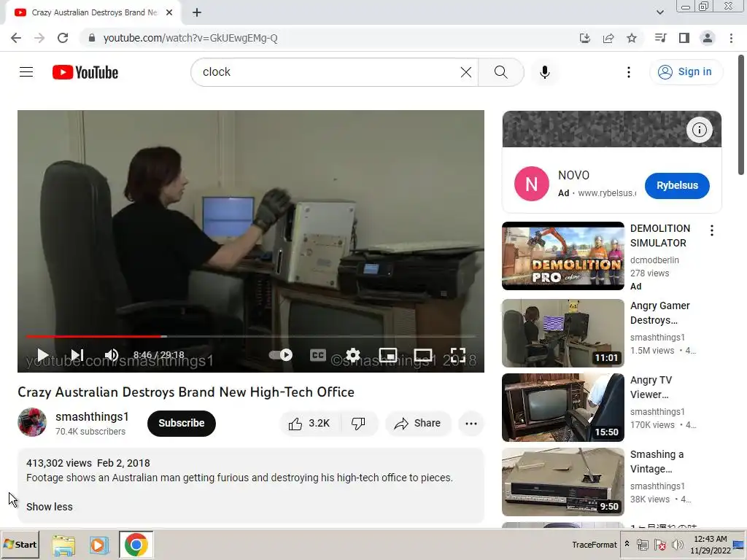Viewport: 747px width, 560px height.
Task: Start voice search with microphone
Action: coord(544,72)
